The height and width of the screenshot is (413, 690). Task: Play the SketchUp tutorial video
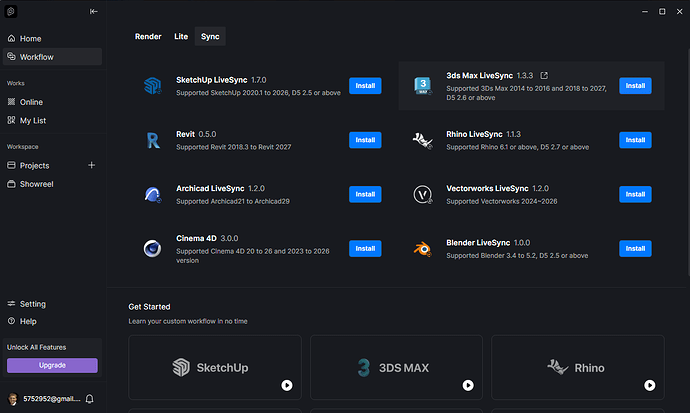point(287,385)
